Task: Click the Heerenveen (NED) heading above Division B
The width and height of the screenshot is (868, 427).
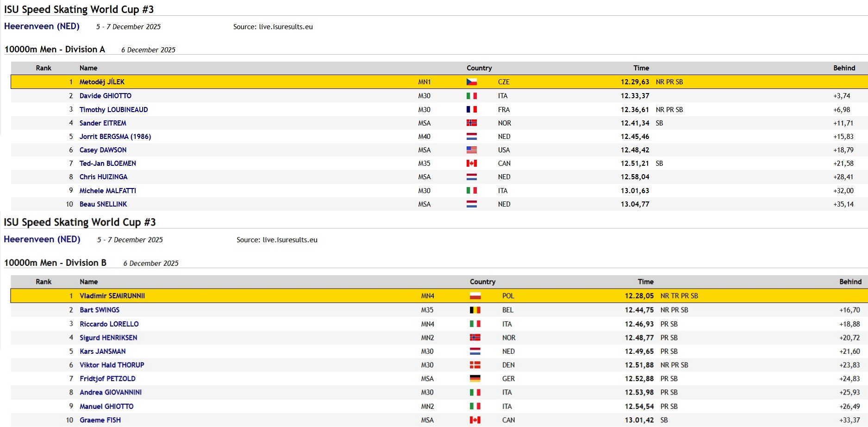Action: [42, 239]
